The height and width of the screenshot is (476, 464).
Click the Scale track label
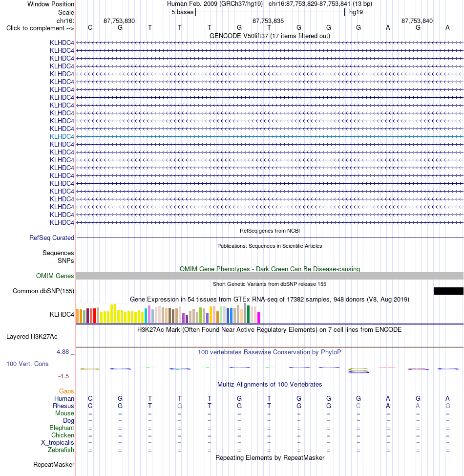(x=66, y=12)
